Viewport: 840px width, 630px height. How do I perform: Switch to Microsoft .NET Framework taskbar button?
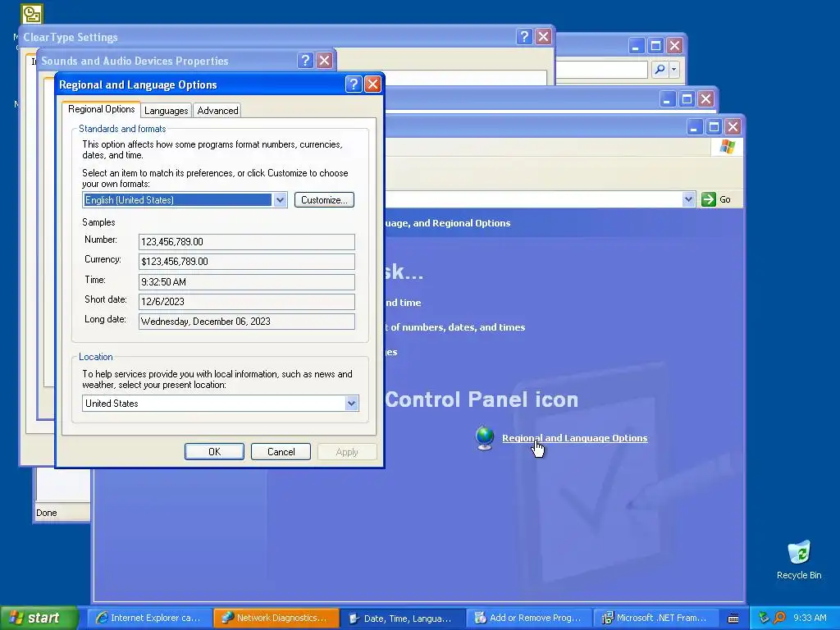coord(655,618)
